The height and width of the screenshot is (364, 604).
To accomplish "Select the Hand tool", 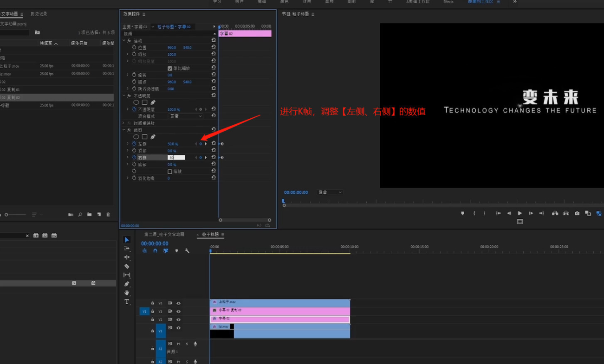I will point(127,293).
